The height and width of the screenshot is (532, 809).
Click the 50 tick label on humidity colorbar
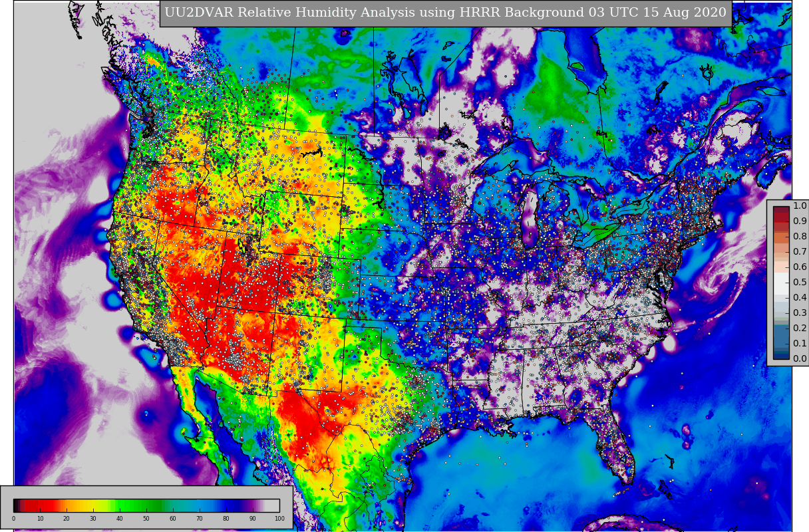(146, 519)
